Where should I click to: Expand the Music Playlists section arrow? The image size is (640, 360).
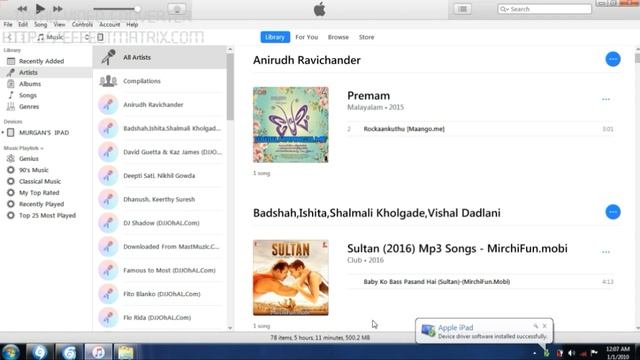coord(42,148)
